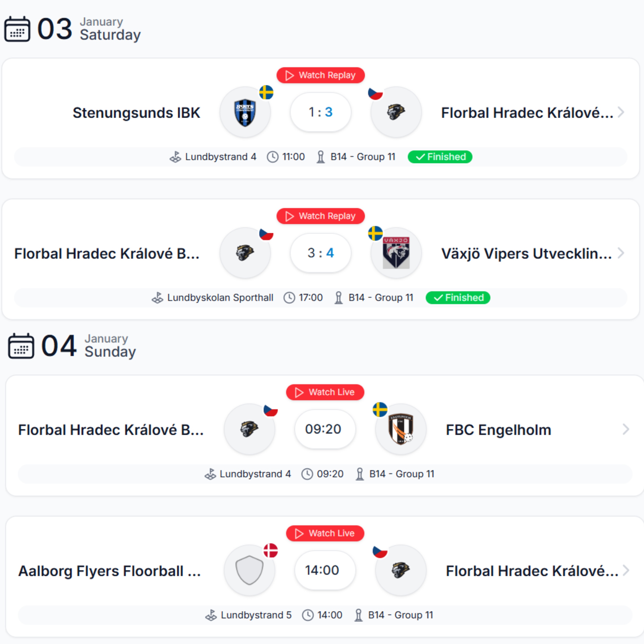Click the Stenungsunds IBK team logo
Image resolution: width=644 pixels, height=644 pixels.
tap(245, 112)
